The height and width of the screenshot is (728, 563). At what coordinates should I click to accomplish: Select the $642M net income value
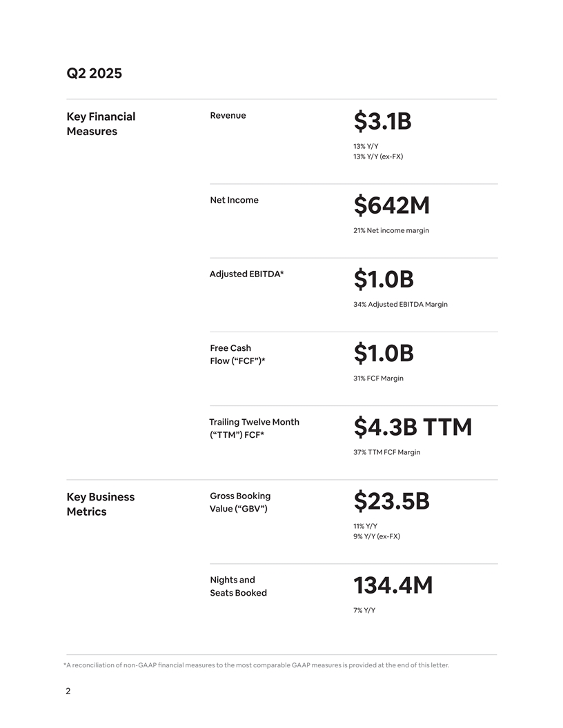click(391, 205)
